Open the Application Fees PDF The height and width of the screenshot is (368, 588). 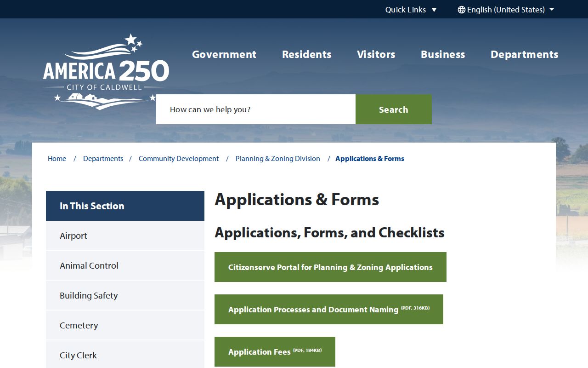275,352
